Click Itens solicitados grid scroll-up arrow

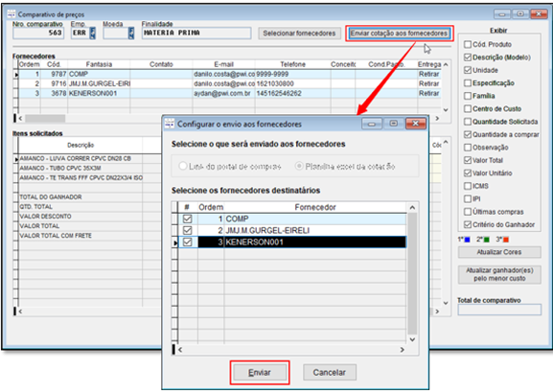click(x=446, y=142)
